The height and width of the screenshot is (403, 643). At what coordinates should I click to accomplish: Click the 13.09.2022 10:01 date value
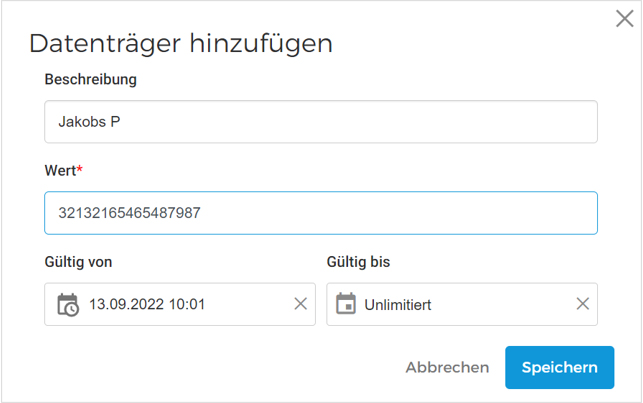click(147, 304)
